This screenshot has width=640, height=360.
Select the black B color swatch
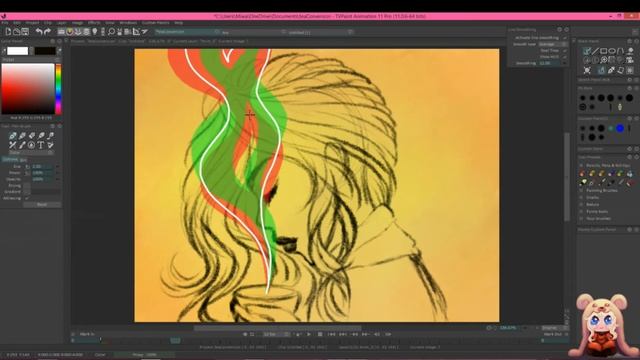(x=45, y=51)
